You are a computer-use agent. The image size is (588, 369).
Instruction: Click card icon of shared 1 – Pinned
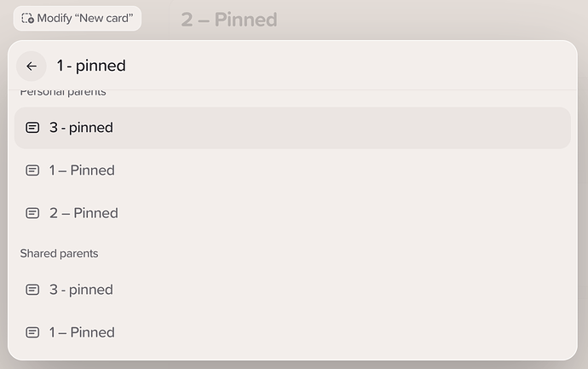pyautogui.click(x=32, y=332)
